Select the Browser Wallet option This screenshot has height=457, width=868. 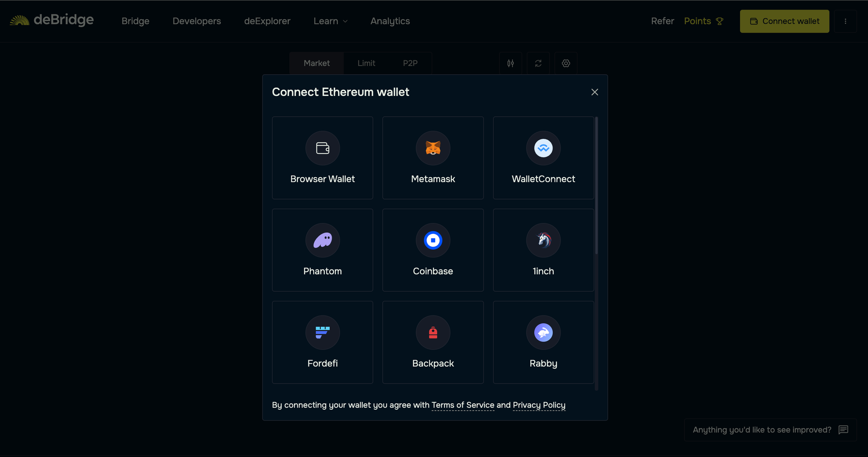click(x=322, y=158)
